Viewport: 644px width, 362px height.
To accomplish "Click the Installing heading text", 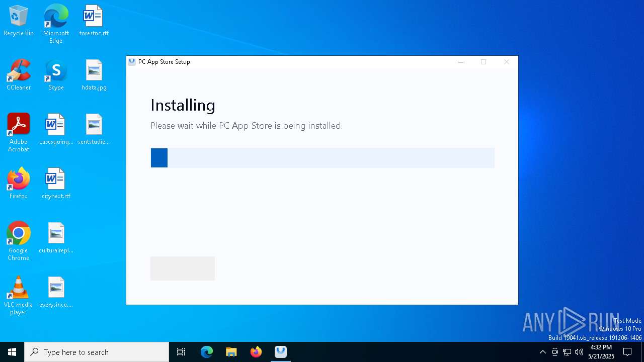I will click(x=183, y=105).
